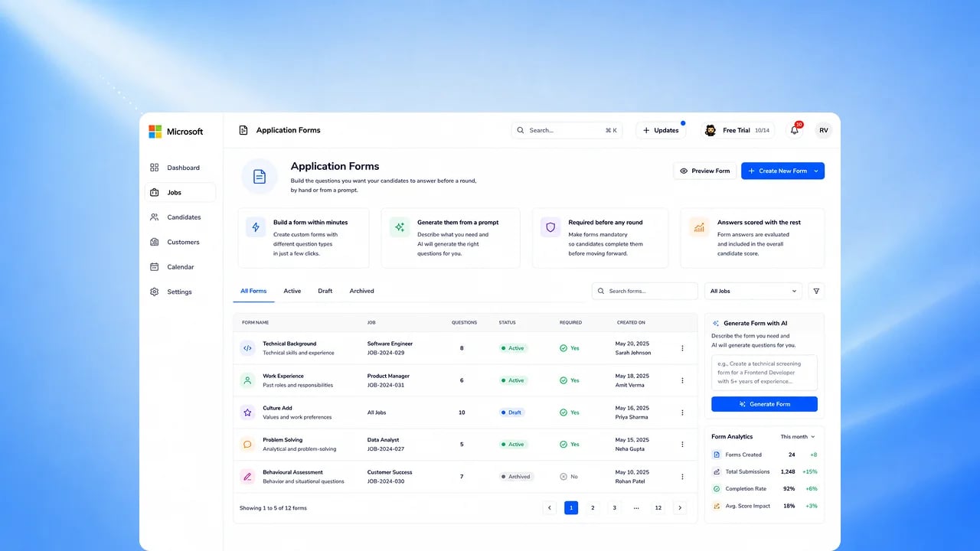Click the Free Trial avatar icon
980x551 pixels.
[710, 130]
